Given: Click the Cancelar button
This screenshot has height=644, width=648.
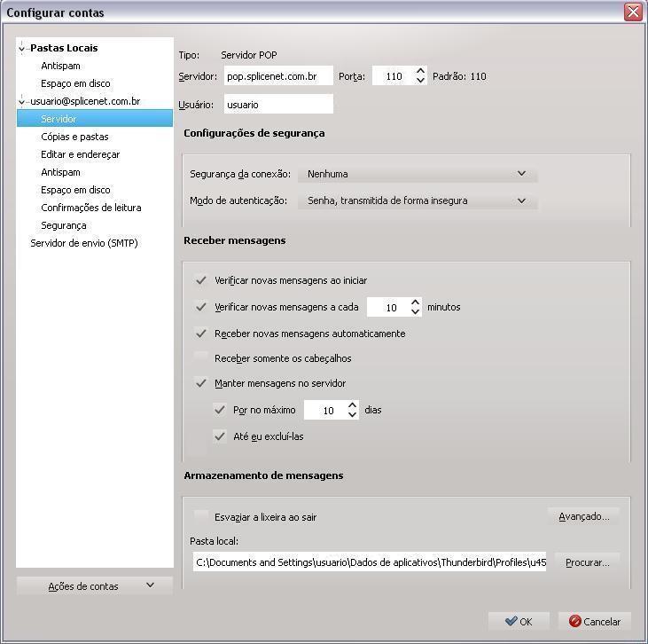Looking at the screenshot, I should [x=595, y=621].
